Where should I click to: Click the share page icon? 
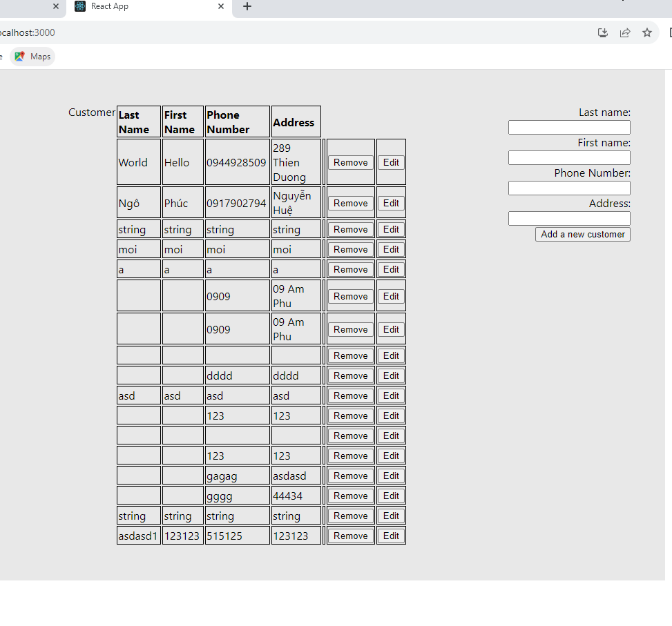click(x=625, y=32)
